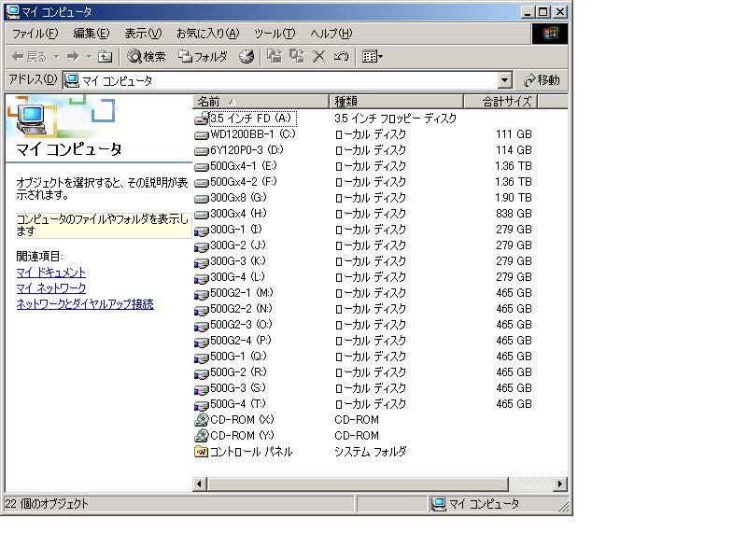
Task: Select the CD-ROM (X:) disc icon
Action: (202, 420)
